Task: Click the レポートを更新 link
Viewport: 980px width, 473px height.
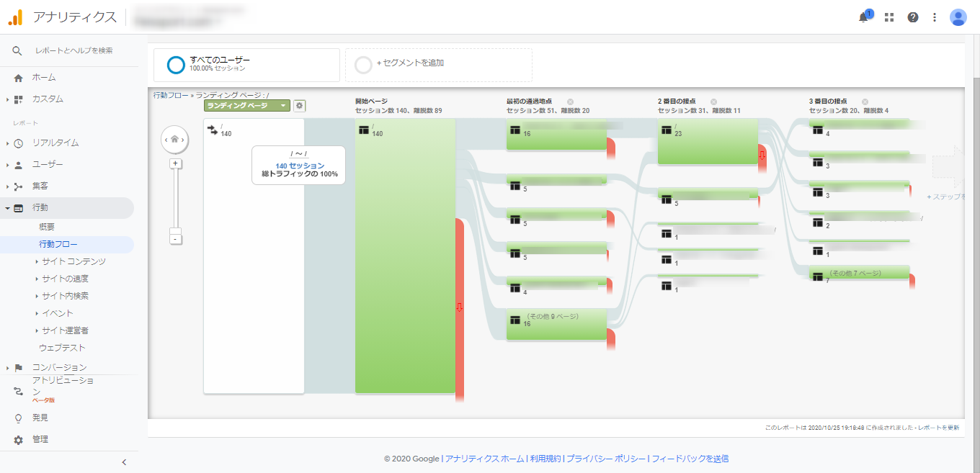Action: click(938, 428)
